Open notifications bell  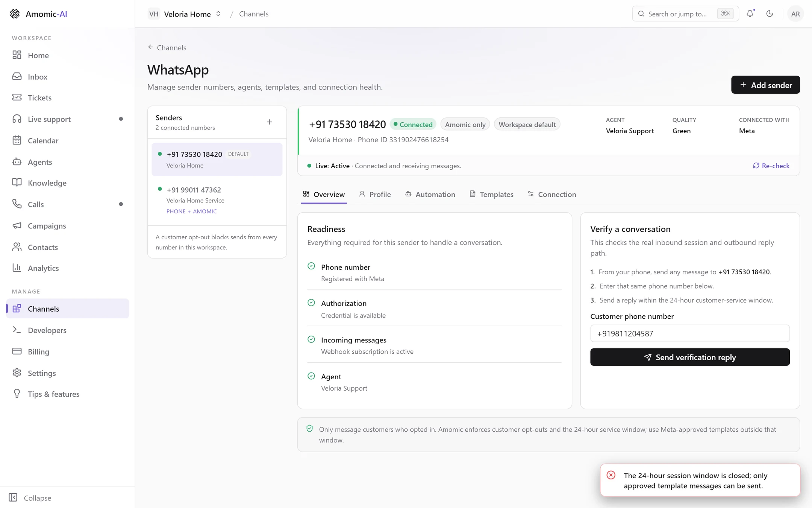pos(750,14)
